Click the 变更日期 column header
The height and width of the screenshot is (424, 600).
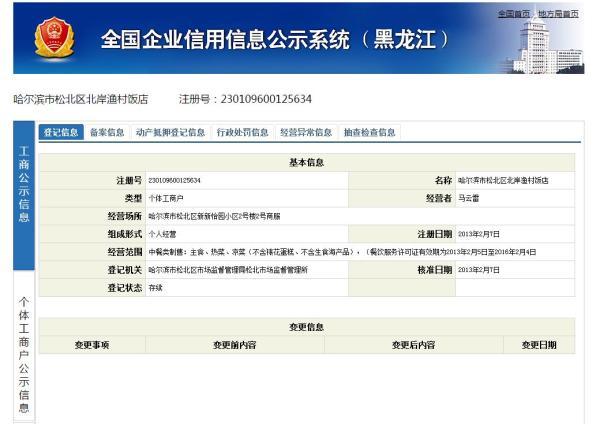[x=539, y=345]
